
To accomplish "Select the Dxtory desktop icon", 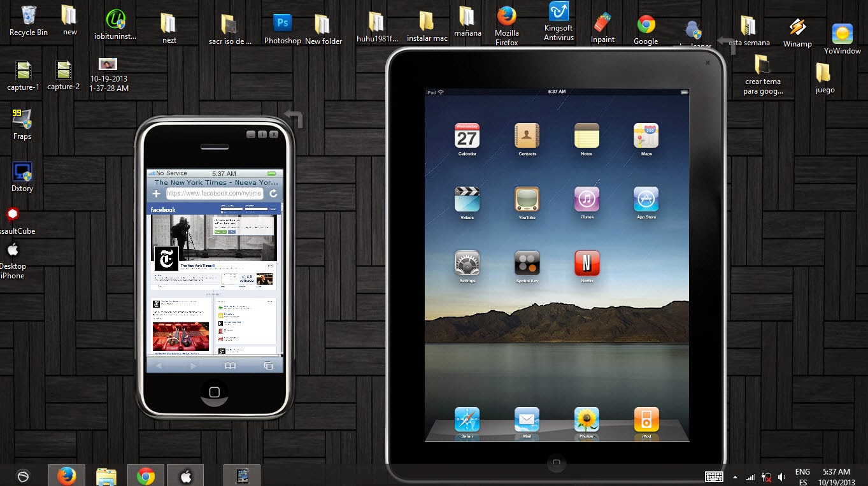I will tap(22, 177).
